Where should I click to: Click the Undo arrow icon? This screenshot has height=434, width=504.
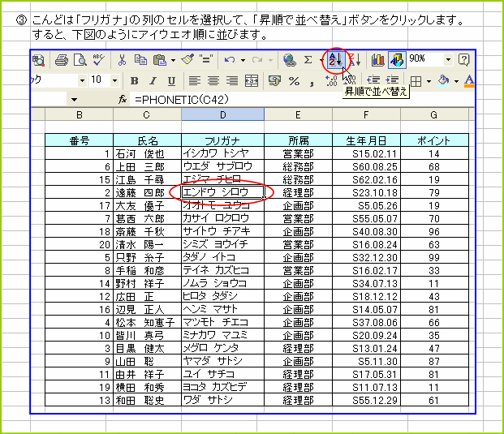[x=230, y=60]
